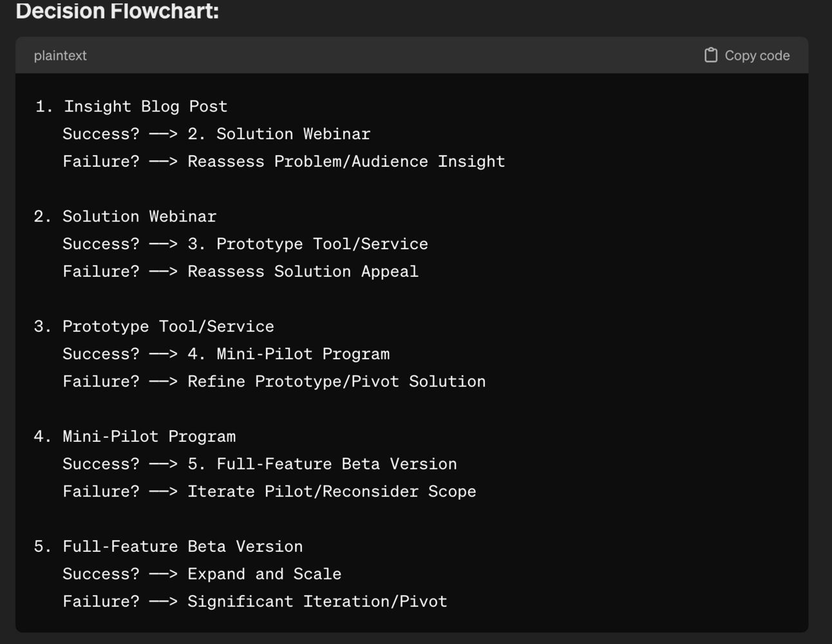Screen dimensions: 832x644
Task: Click the 'Success? --> 3. Prototype Tool/Service' line
Action: pos(245,244)
